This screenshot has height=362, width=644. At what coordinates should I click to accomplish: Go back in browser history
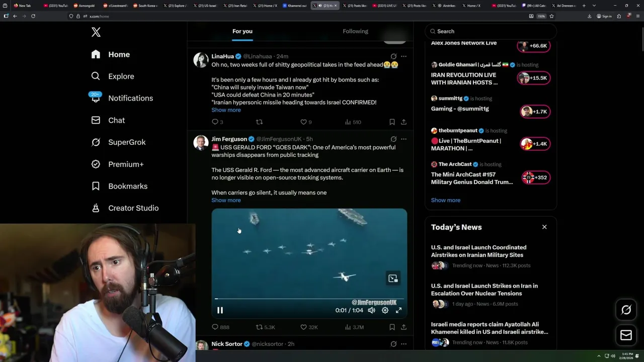tap(15, 16)
